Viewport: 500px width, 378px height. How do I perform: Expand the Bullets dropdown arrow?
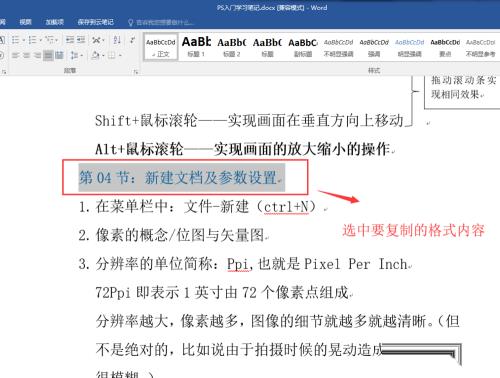(x=23, y=40)
